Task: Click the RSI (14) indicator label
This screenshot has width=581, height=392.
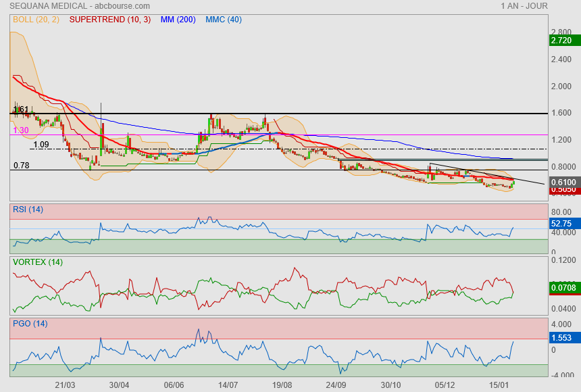Action: coord(28,210)
